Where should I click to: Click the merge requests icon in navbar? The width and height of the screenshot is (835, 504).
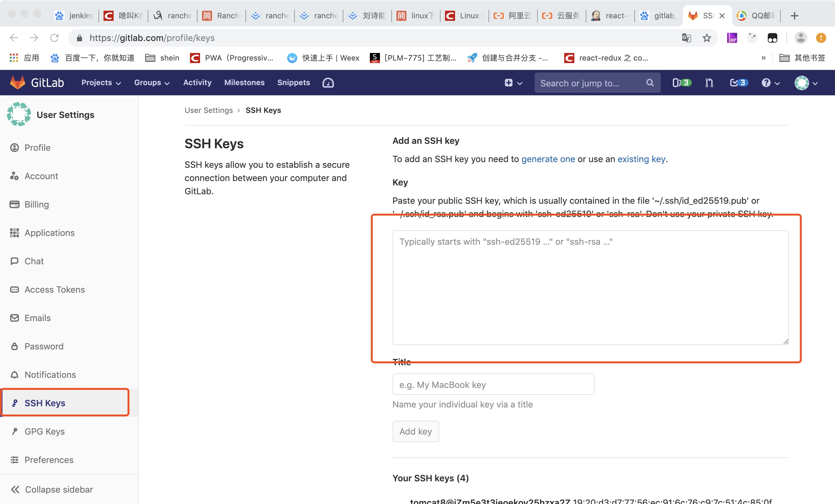pyautogui.click(x=709, y=82)
